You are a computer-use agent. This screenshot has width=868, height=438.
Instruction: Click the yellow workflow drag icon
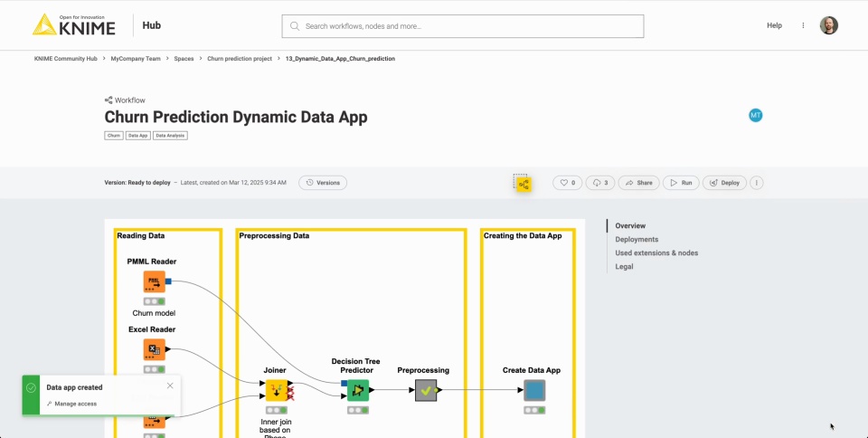coord(522,183)
